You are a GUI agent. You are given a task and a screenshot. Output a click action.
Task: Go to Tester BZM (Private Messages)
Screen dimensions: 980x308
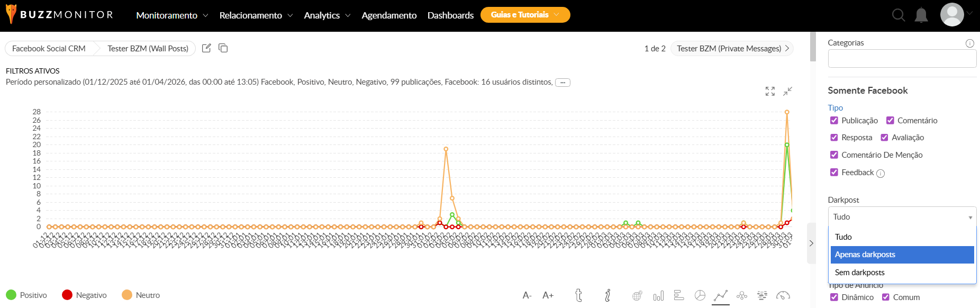click(x=732, y=48)
